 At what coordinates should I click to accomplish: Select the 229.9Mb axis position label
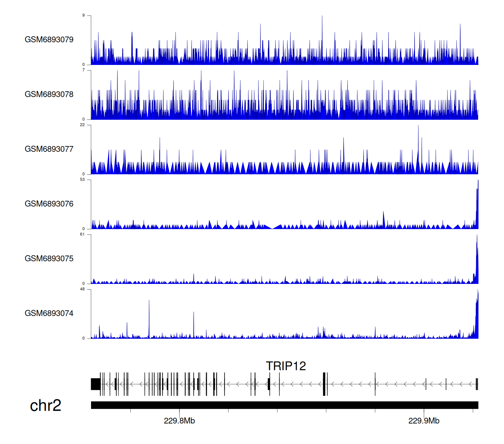point(424,421)
